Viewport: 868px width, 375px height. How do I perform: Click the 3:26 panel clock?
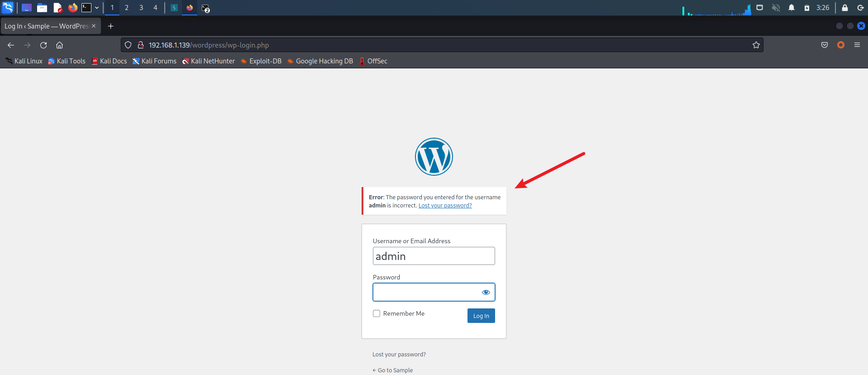coord(823,8)
